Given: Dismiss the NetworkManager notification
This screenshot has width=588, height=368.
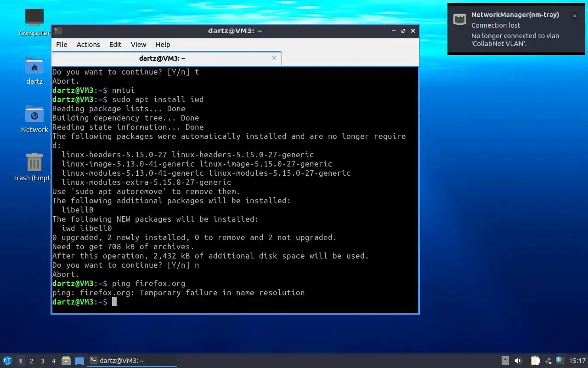Looking at the screenshot, I should coord(574,16).
